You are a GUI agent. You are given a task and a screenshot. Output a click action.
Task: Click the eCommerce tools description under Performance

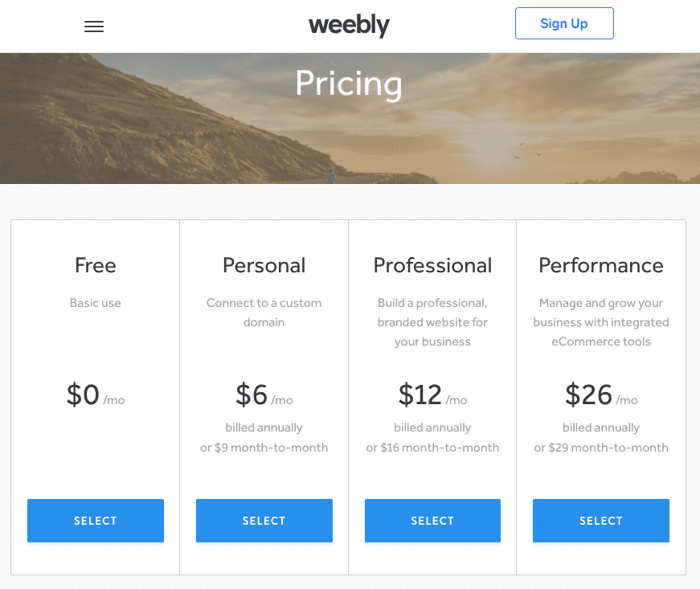tap(600, 341)
